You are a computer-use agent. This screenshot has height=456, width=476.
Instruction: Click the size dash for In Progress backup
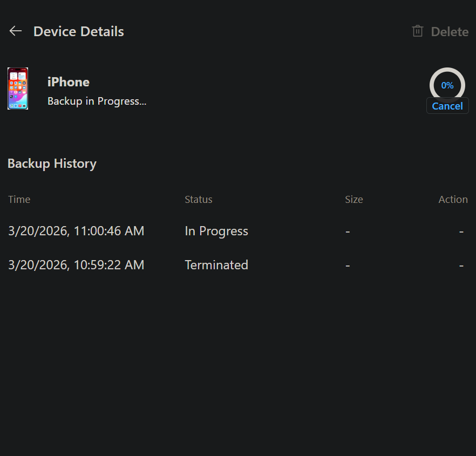point(348,232)
